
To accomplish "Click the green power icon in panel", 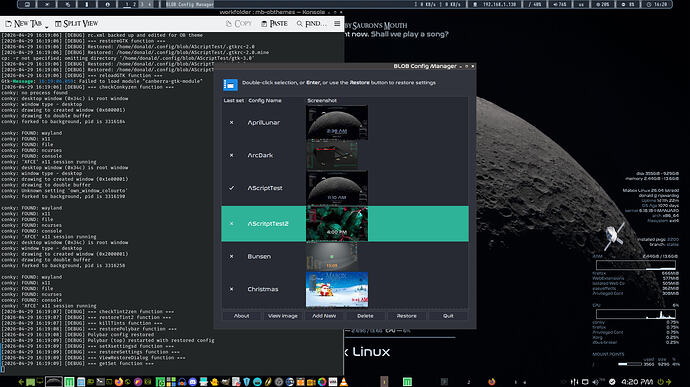I will (x=661, y=382).
